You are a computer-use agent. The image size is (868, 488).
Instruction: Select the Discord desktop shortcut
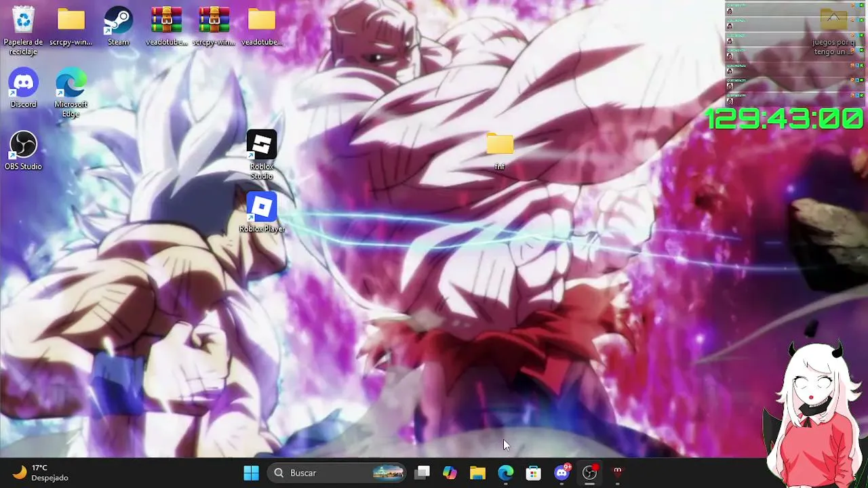coord(24,89)
